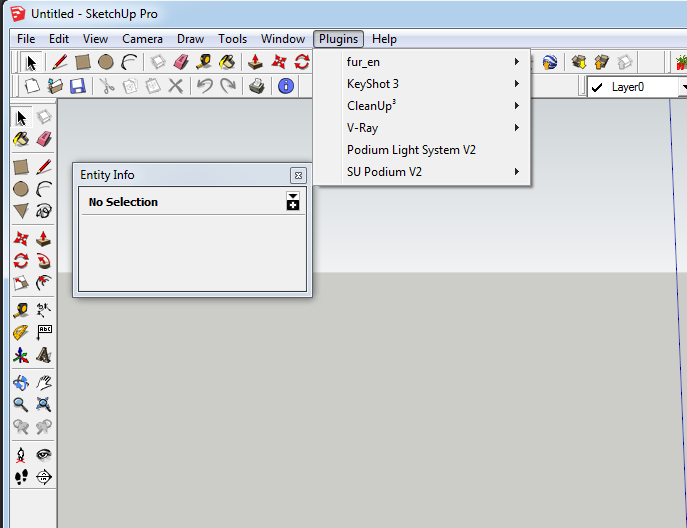687x528 pixels.
Task: Select the Section Plane tool
Action: [x=44, y=477]
